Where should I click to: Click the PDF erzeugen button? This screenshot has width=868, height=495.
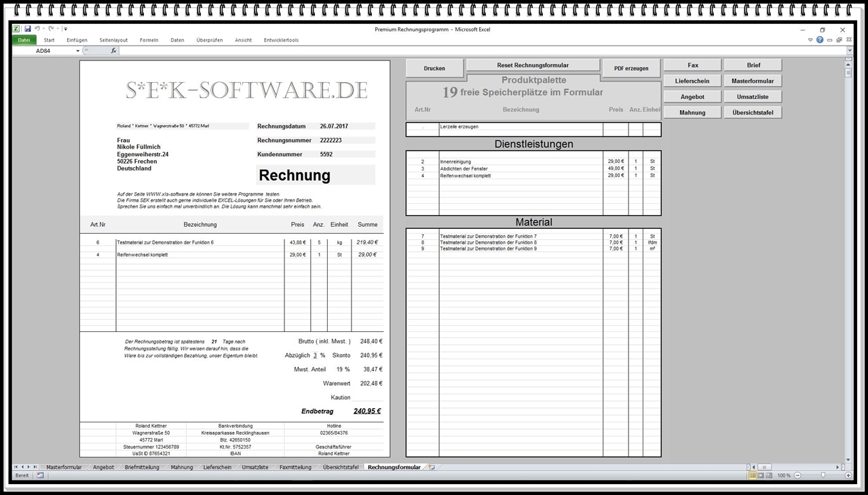click(630, 68)
